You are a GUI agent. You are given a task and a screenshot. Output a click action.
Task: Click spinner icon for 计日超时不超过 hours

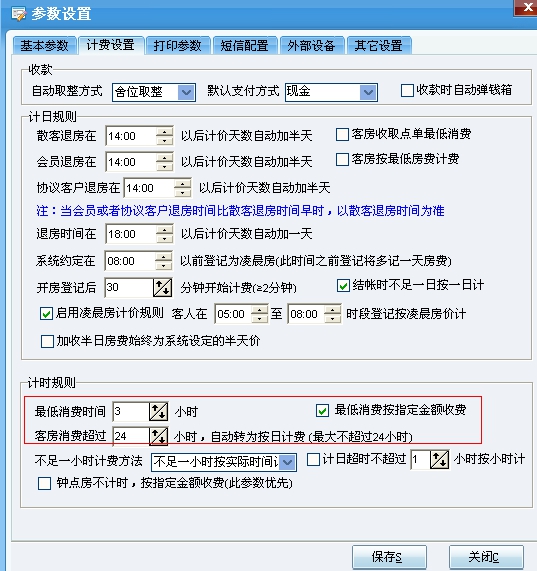[439, 460]
